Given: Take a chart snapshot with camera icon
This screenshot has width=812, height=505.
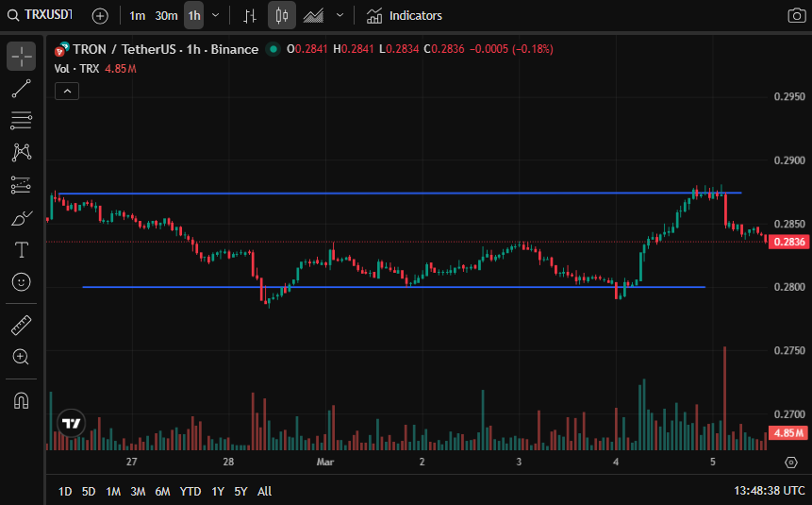Looking at the screenshot, I should [x=797, y=15].
